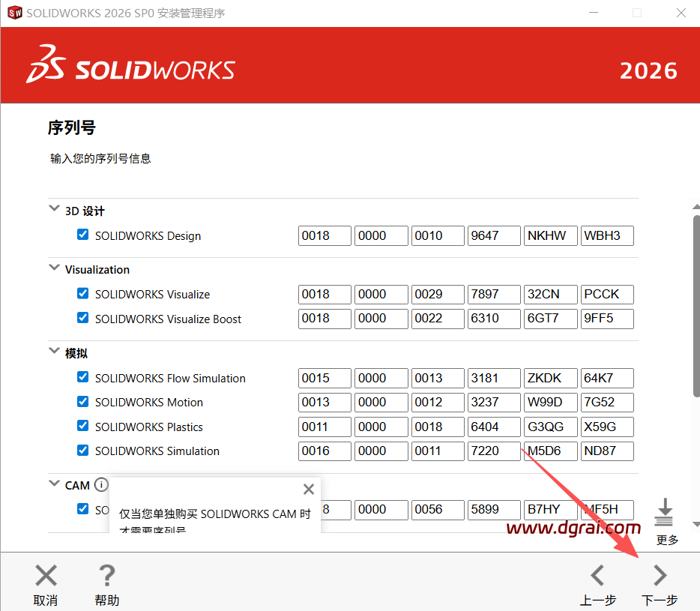Close the CAM tooltip popup

pyautogui.click(x=308, y=490)
